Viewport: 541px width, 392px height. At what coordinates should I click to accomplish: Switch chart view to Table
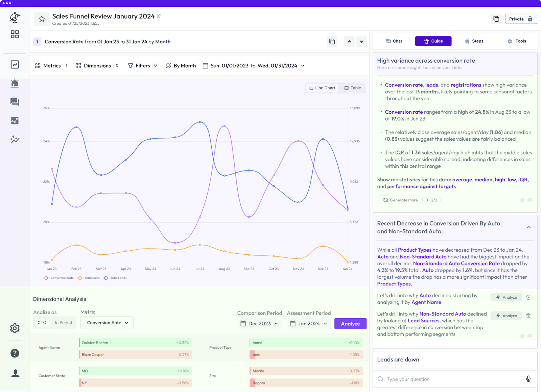(353, 88)
